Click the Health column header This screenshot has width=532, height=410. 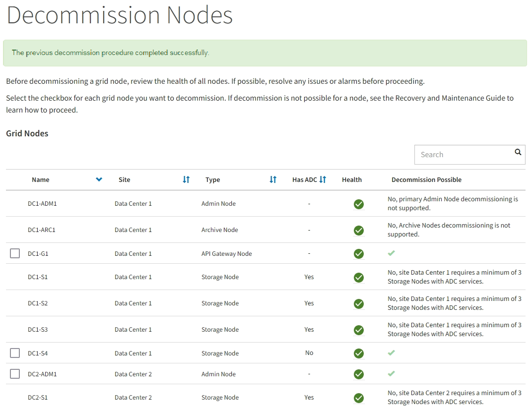click(351, 179)
